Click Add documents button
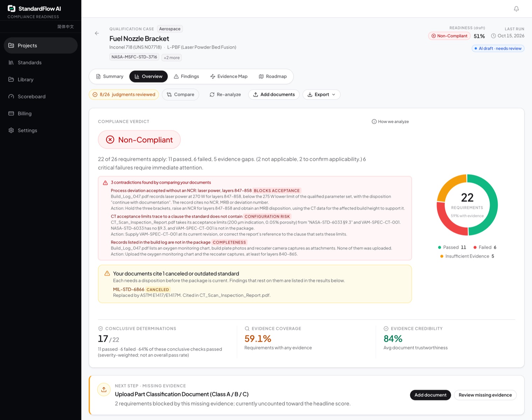The image size is (532, 420). (x=274, y=94)
